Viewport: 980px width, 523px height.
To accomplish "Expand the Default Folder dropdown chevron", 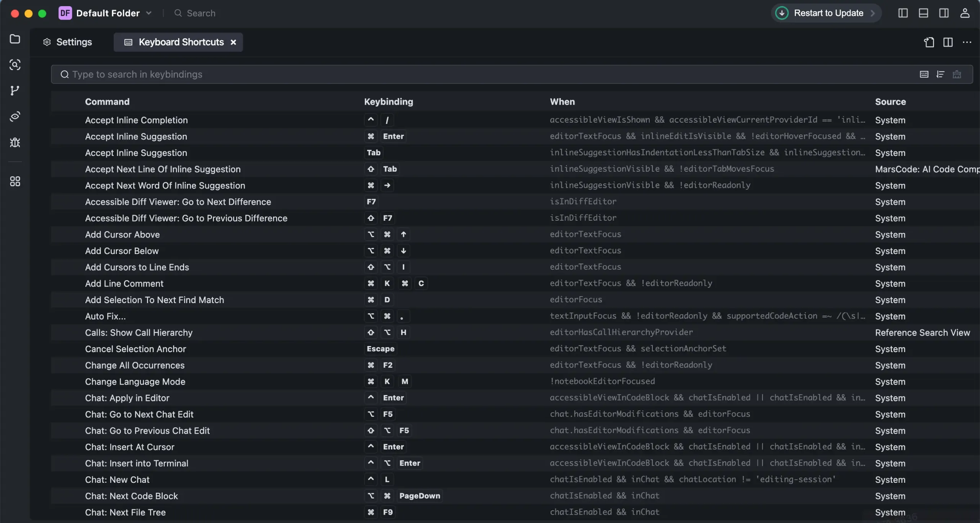I will (149, 13).
